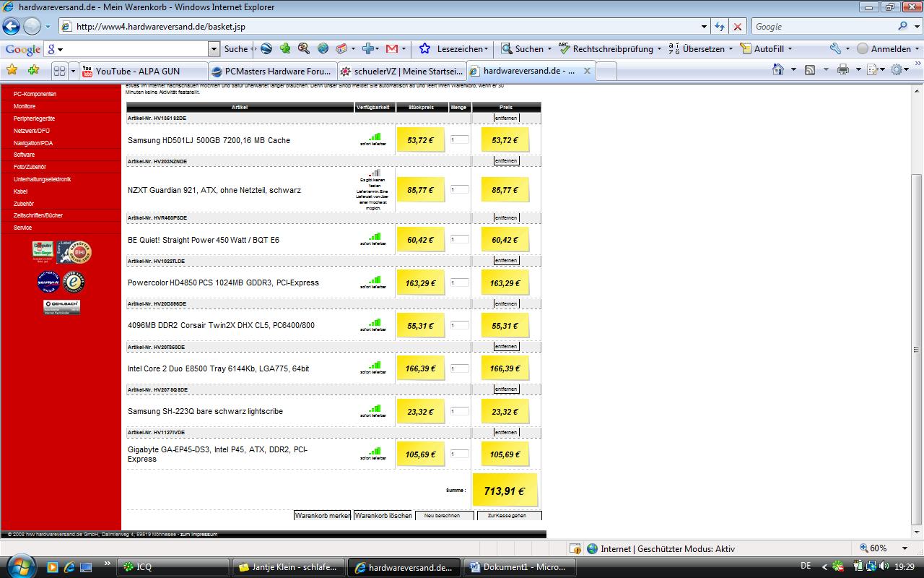Click the DE language indicator in the taskbar
Screen dimensions: 924x578
pos(806,566)
